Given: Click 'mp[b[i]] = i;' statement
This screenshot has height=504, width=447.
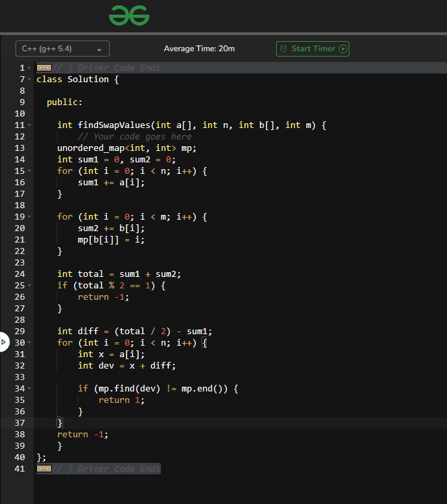Looking at the screenshot, I should pos(112,240).
